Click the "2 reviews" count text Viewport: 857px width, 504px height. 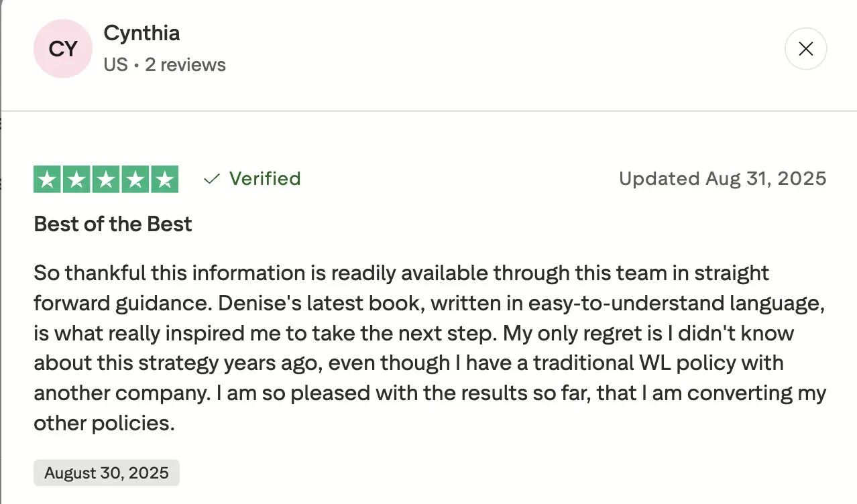[x=185, y=65]
